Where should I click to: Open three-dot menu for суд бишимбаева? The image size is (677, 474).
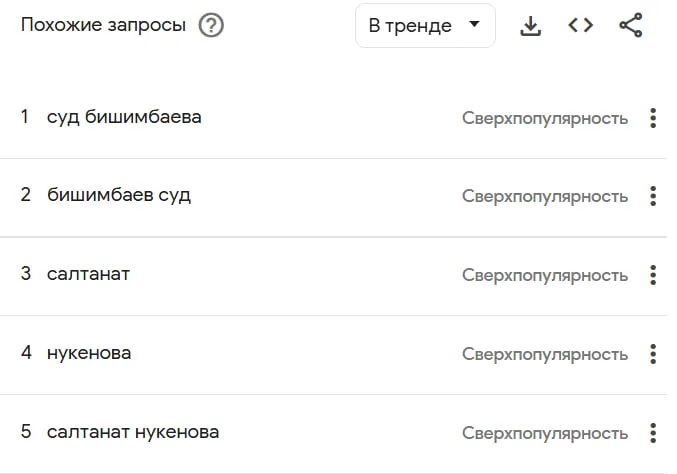[x=653, y=118]
